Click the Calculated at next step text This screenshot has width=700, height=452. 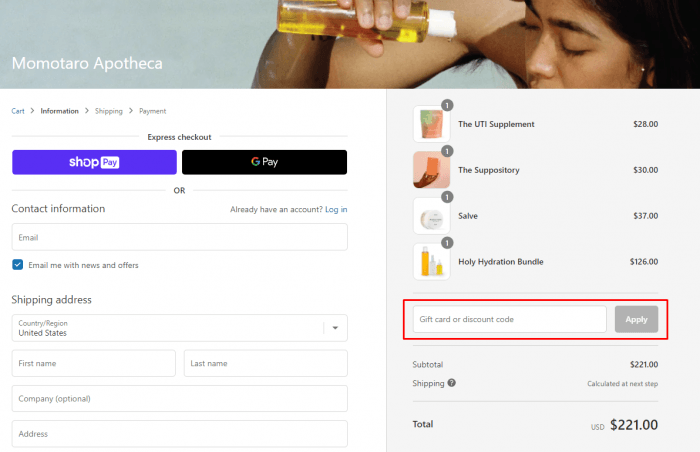coord(622,384)
